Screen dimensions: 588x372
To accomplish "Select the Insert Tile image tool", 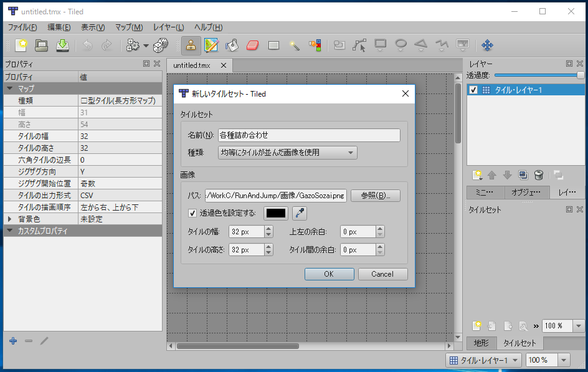I will 463,45.
